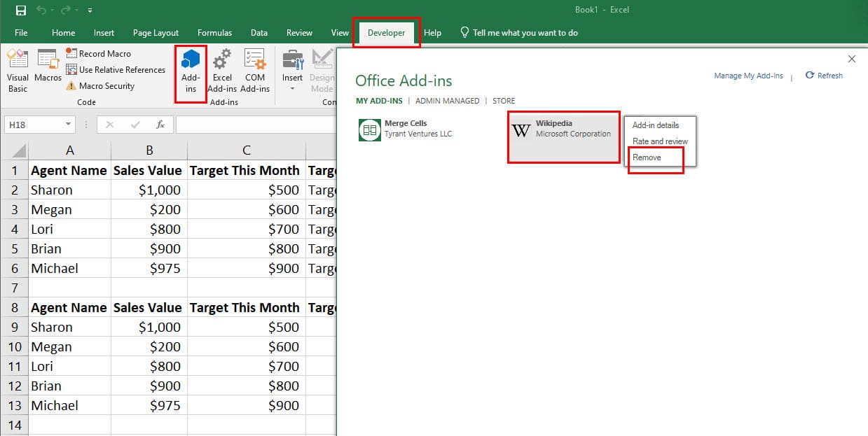
Task: Click Sales Value header in row 1
Action: coord(149,170)
